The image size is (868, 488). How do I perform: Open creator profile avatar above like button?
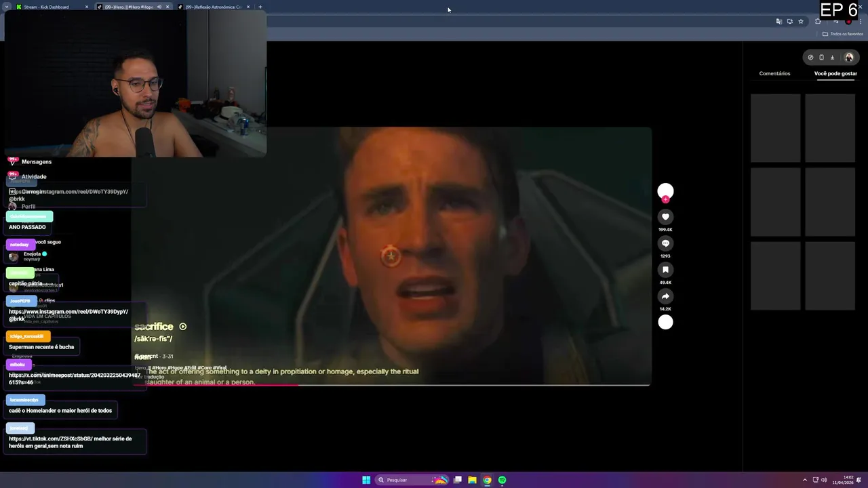[x=665, y=192]
